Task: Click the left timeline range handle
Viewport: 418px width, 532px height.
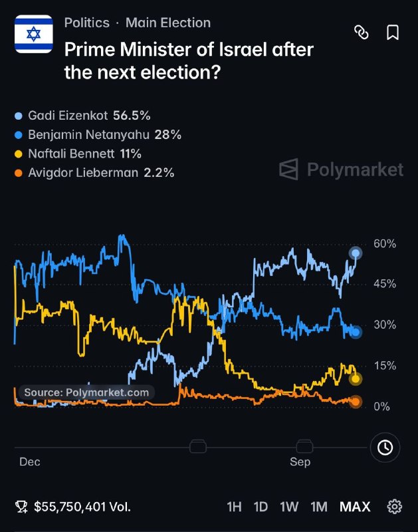Action: [198, 446]
